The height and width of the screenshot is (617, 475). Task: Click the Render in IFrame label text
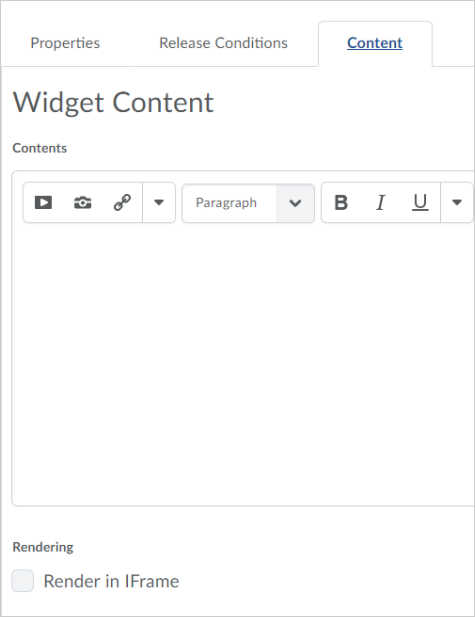(x=111, y=581)
